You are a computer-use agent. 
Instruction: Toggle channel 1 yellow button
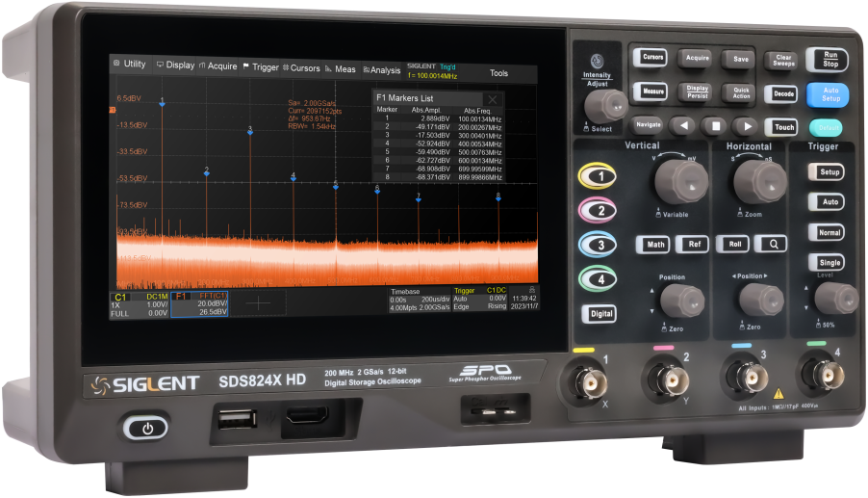pyautogui.click(x=598, y=176)
